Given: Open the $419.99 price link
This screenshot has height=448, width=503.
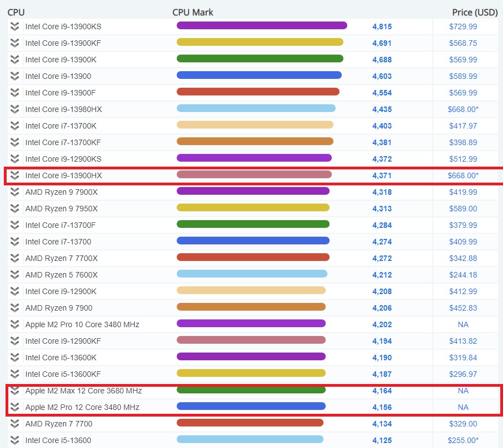Looking at the screenshot, I should [x=463, y=192].
